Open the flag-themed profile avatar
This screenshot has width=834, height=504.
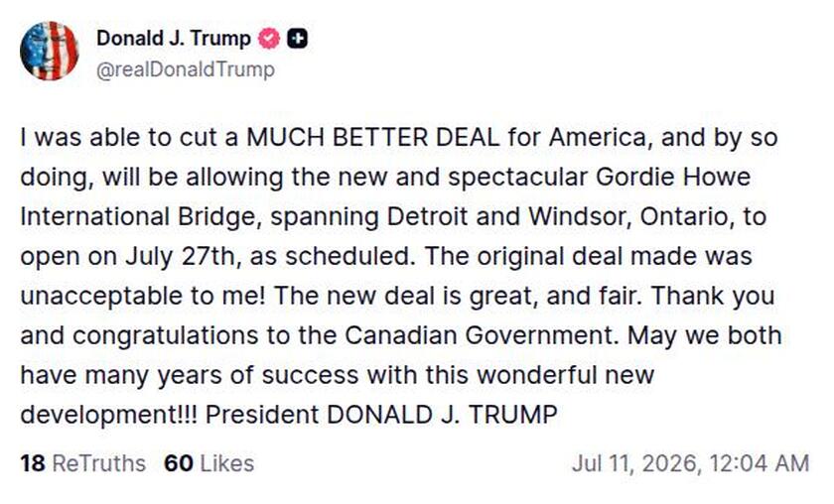[49, 51]
